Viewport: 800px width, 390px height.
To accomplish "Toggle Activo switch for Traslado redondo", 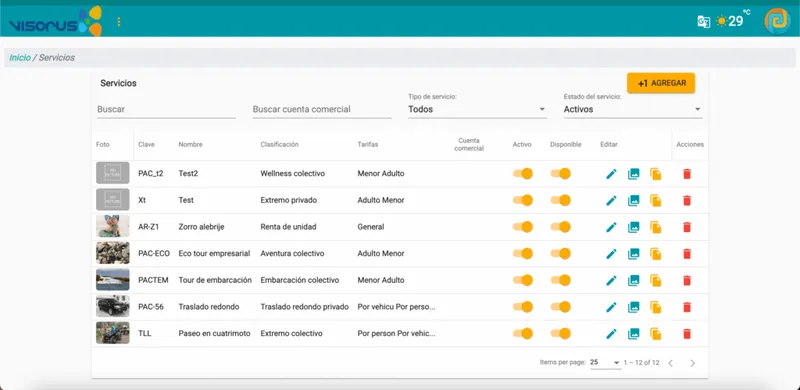I will (x=523, y=306).
